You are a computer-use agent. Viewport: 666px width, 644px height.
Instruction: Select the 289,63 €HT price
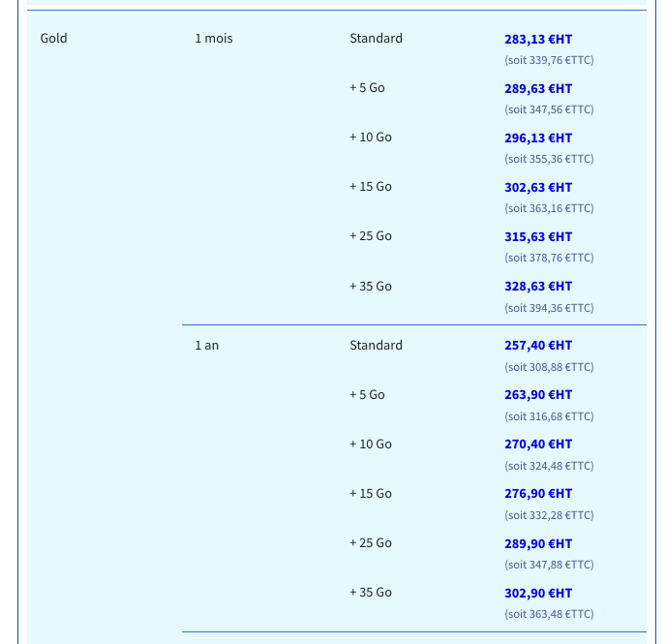(x=537, y=89)
